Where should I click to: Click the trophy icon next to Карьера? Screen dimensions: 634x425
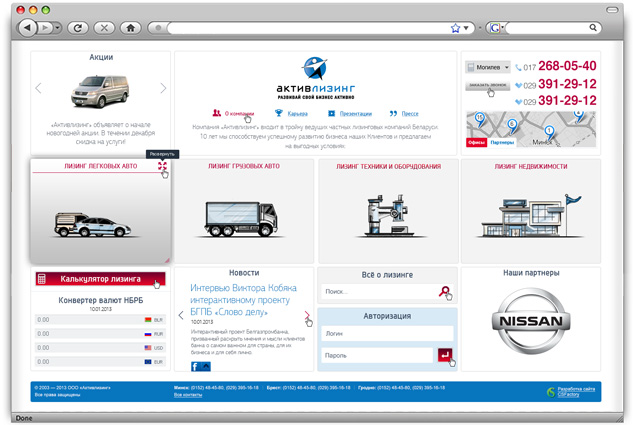point(279,113)
